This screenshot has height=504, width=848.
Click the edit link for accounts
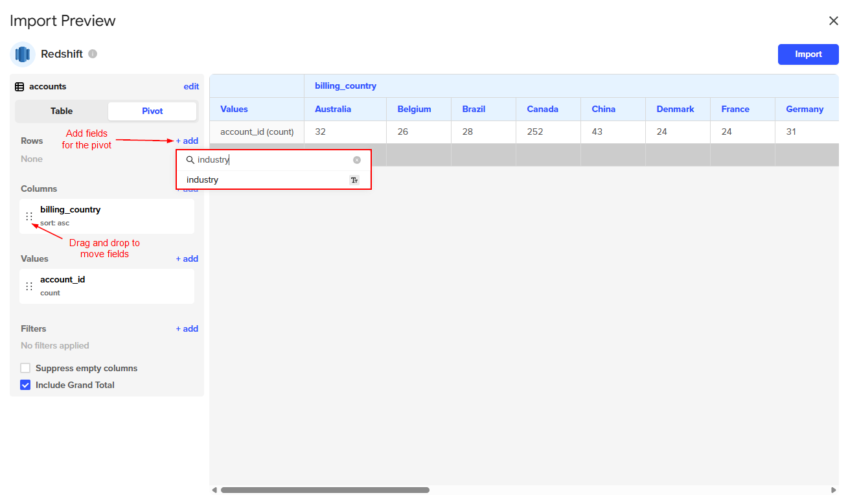[191, 87]
